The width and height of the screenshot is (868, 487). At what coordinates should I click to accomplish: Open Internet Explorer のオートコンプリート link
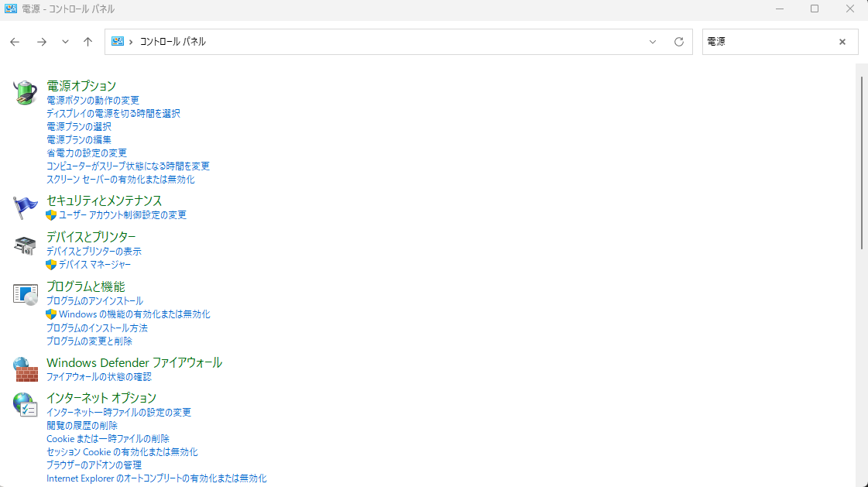point(156,478)
